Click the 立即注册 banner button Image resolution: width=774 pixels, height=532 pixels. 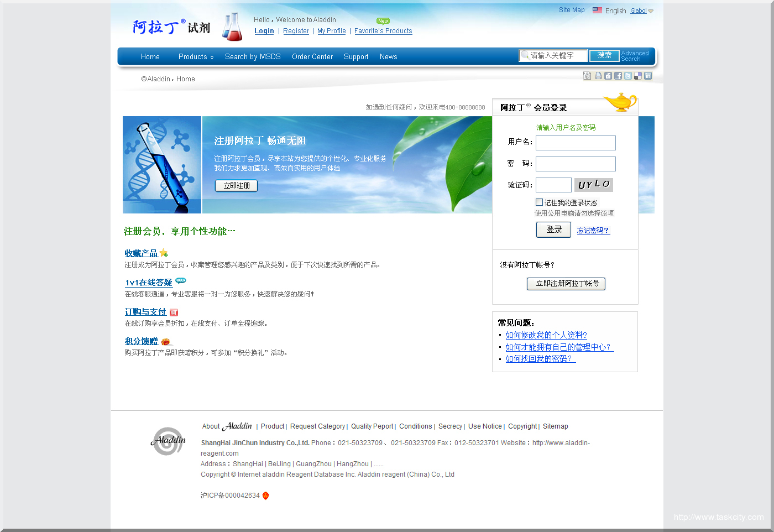tap(236, 186)
